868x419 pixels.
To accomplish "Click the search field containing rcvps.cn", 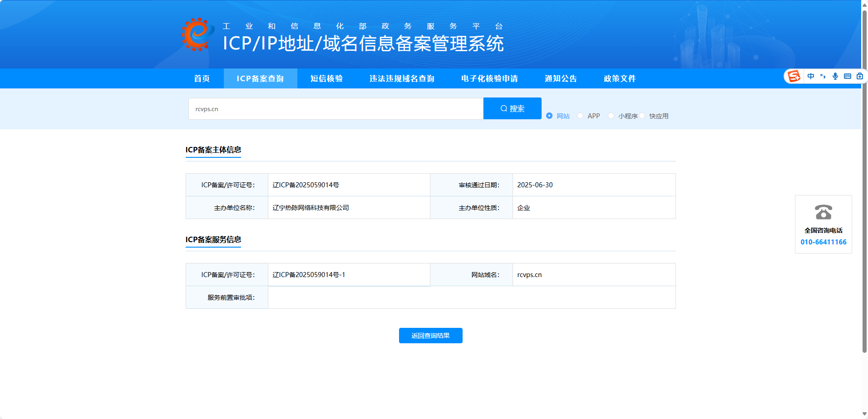I will pos(336,108).
